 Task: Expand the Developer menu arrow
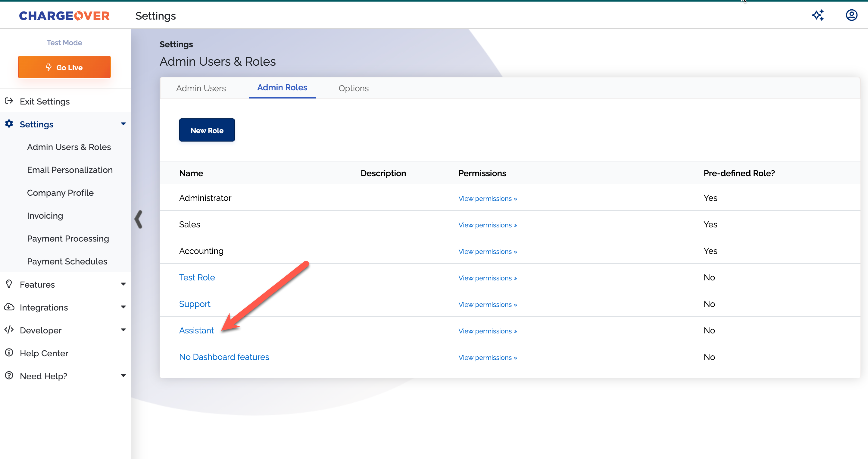click(x=123, y=330)
